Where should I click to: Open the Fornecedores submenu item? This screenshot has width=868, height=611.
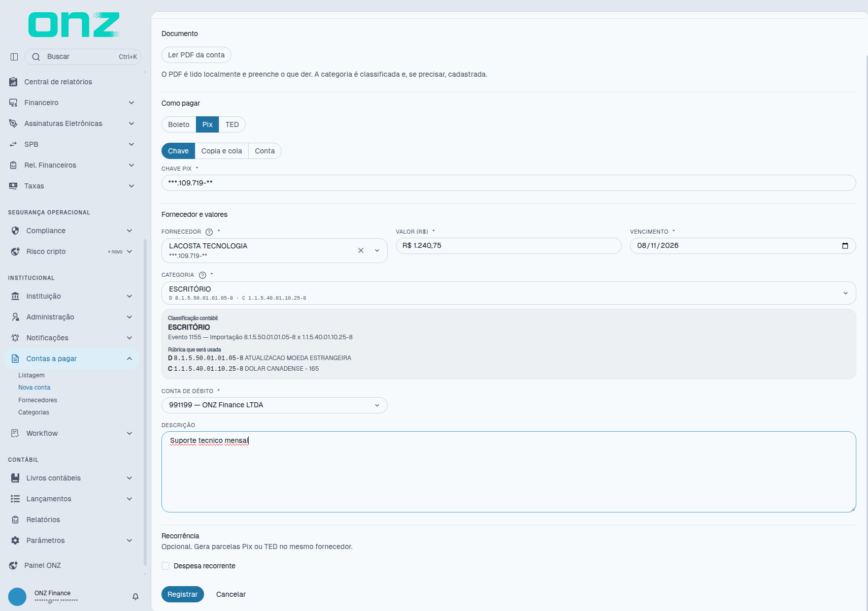pyautogui.click(x=38, y=400)
